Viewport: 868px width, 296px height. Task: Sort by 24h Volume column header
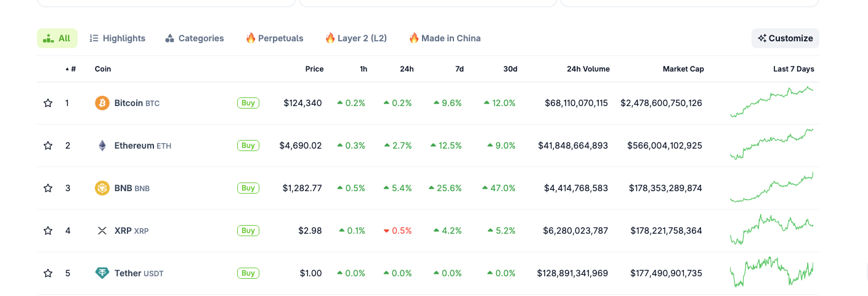point(588,69)
